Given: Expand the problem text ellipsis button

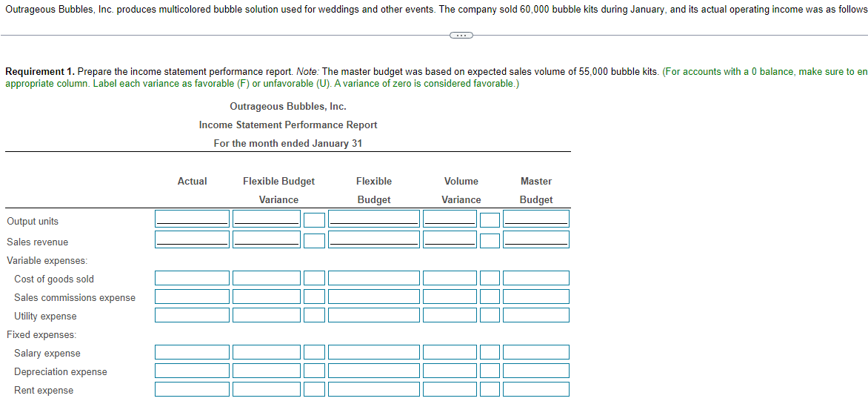Looking at the screenshot, I should (x=460, y=36).
